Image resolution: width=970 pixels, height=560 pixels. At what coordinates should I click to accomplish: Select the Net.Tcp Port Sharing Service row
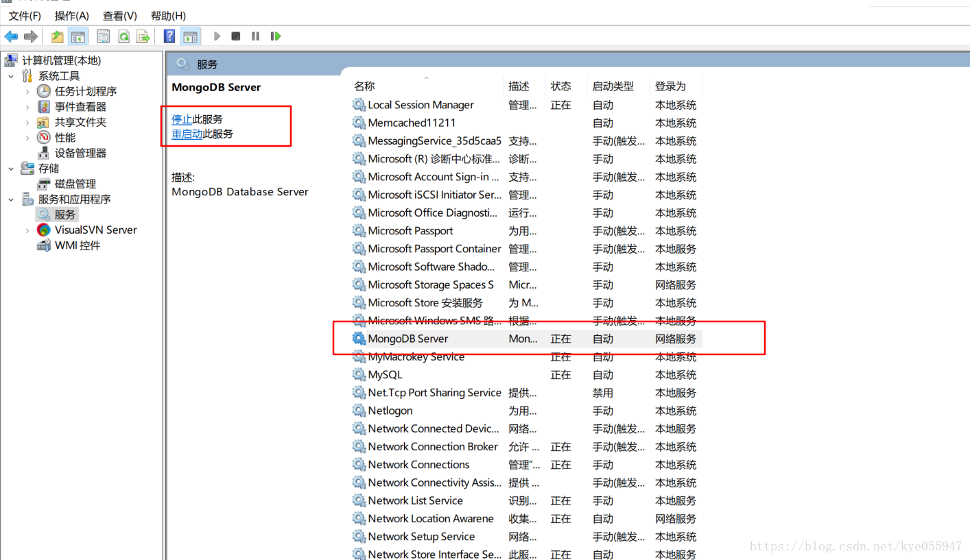coord(525,393)
